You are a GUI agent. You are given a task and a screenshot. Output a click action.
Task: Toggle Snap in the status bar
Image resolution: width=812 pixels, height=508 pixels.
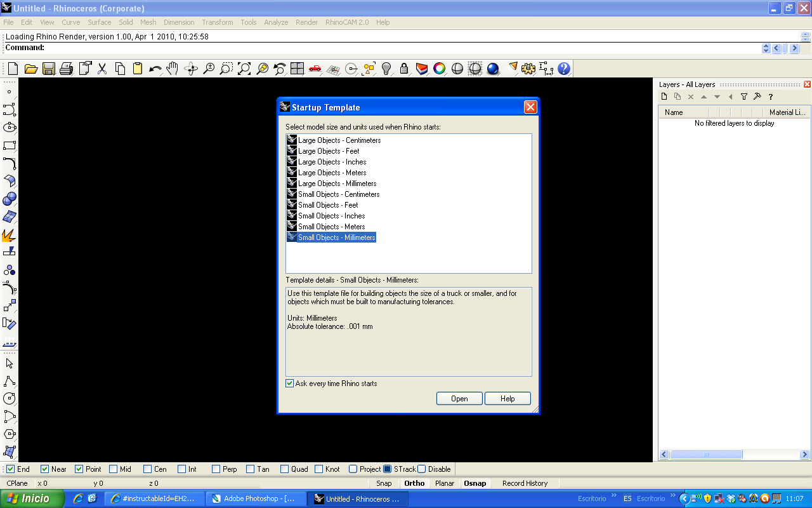tap(384, 483)
